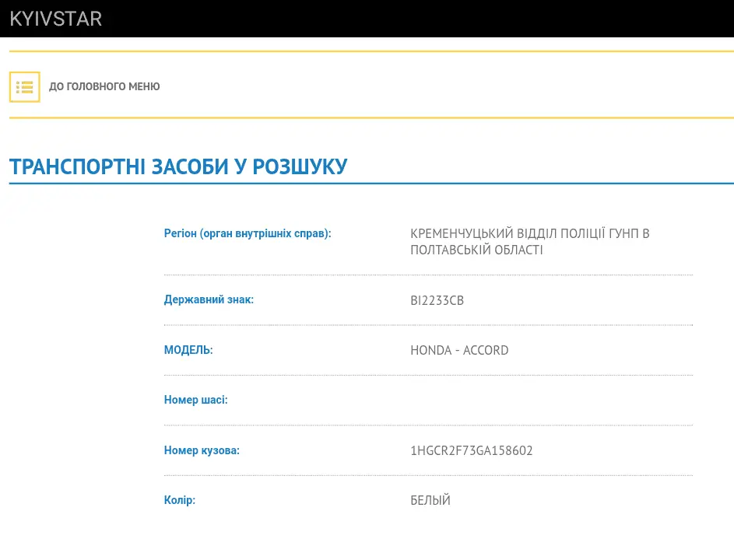Select the license plate value BI2233CB
This screenshot has width=734, height=560.
tap(437, 300)
